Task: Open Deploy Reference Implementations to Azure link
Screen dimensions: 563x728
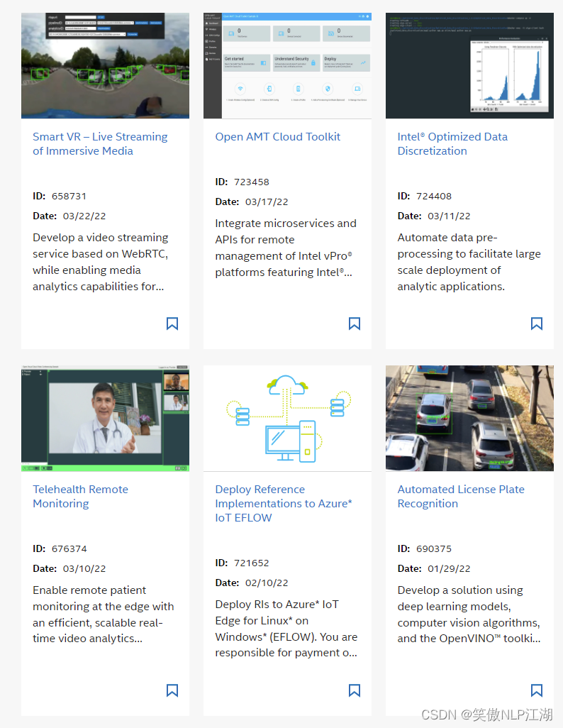Action: [284, 503]
